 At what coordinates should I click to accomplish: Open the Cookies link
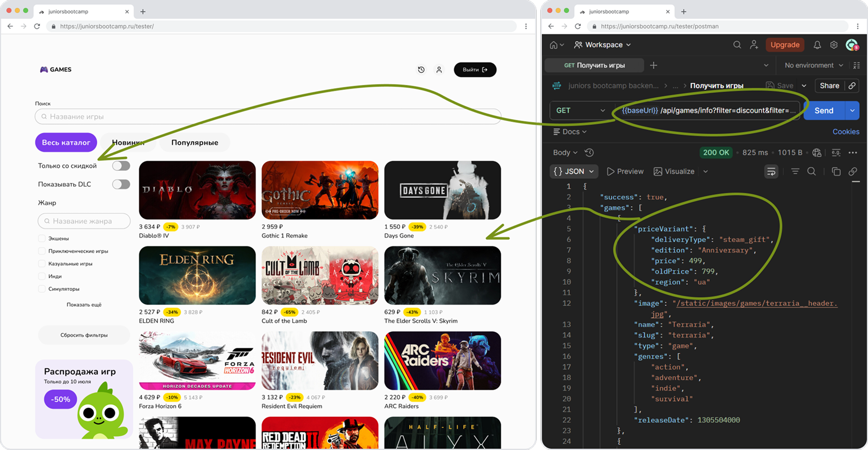pos(846,131)
